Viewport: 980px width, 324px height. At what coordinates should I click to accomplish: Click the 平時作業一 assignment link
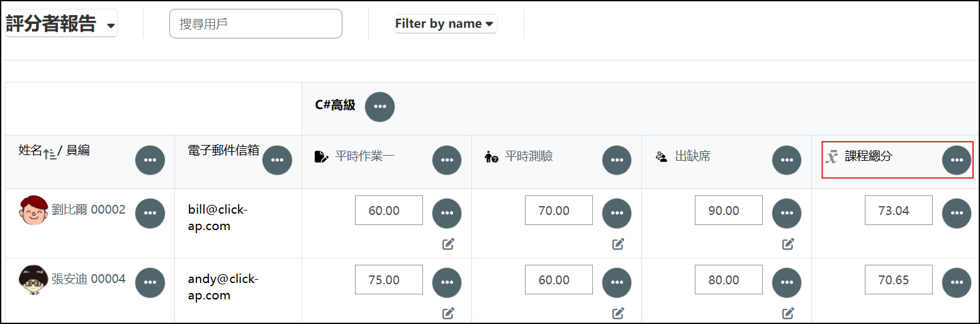[x=365, y=156]
